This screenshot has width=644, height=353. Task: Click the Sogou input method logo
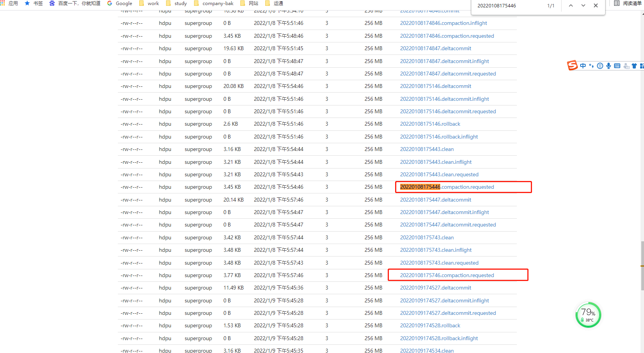[x=572, y=65]
